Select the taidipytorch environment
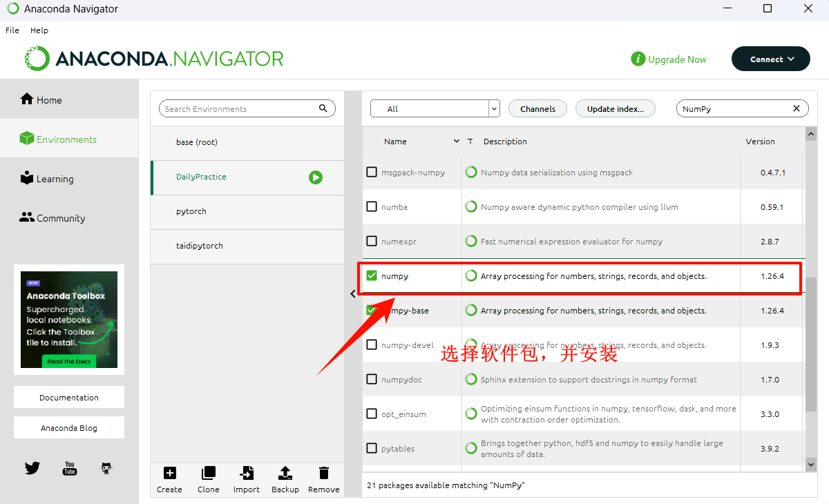The height and width of the screenshot is (504, 829). pyautogui.click(x=247, y=246)
